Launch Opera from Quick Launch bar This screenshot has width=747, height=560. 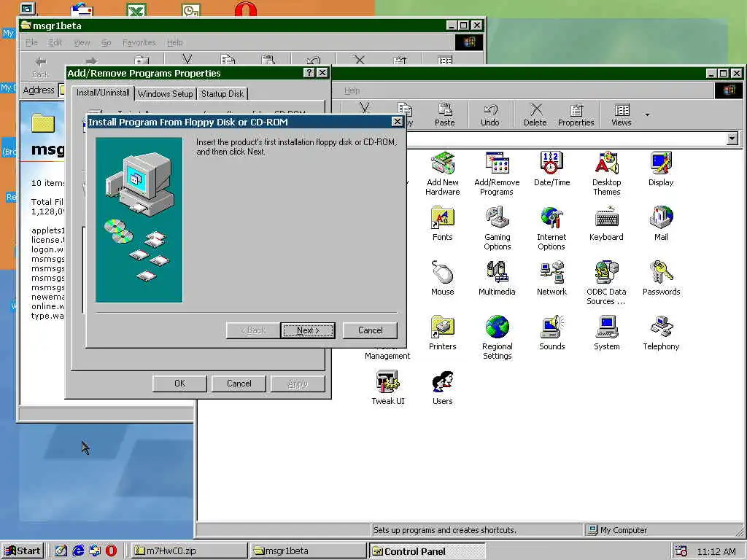(111, 551)
